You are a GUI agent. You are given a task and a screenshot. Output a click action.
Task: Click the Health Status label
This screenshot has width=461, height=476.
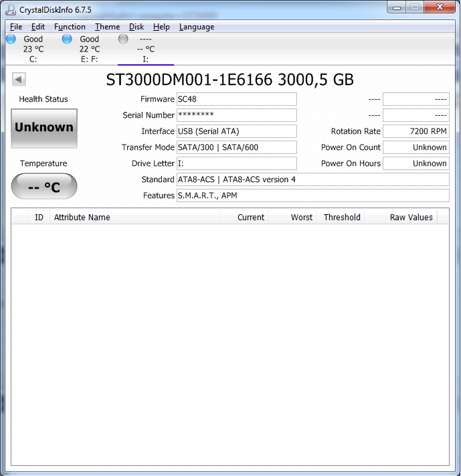pyautogui.click(x=43, y=99)
